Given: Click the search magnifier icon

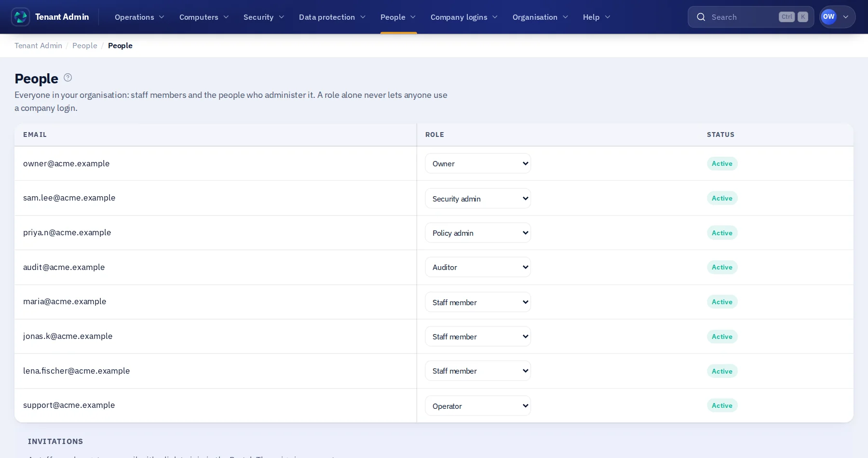Looking at the screenshot, I should pos(701,17).
